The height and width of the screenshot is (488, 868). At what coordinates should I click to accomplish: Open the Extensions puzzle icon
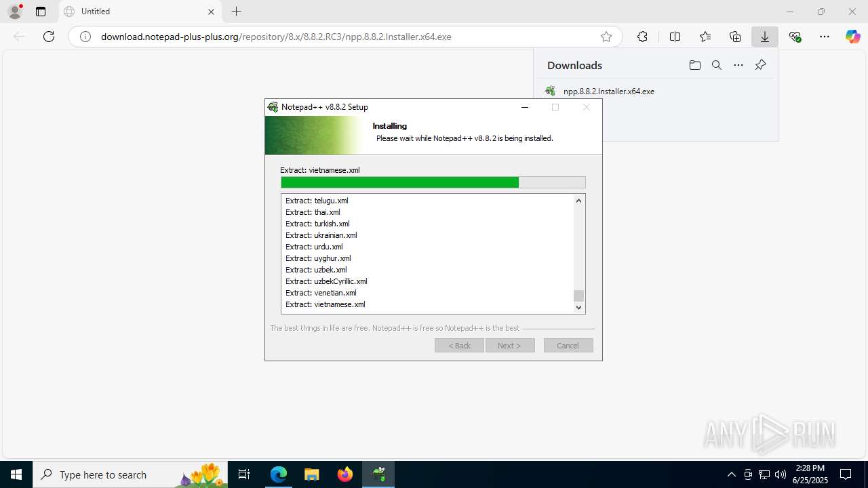[642, 37]
